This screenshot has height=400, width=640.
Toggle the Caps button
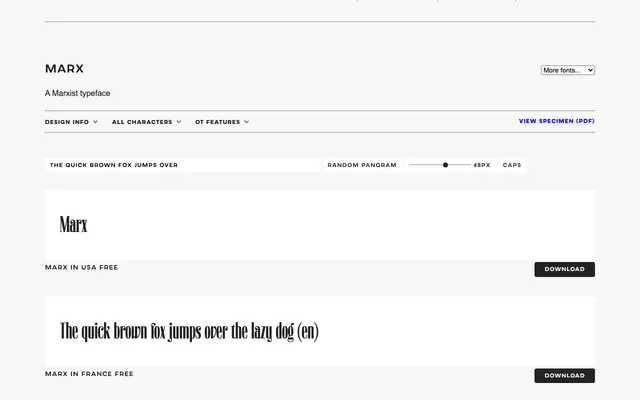pyautogui.click(x=512, y=165)
